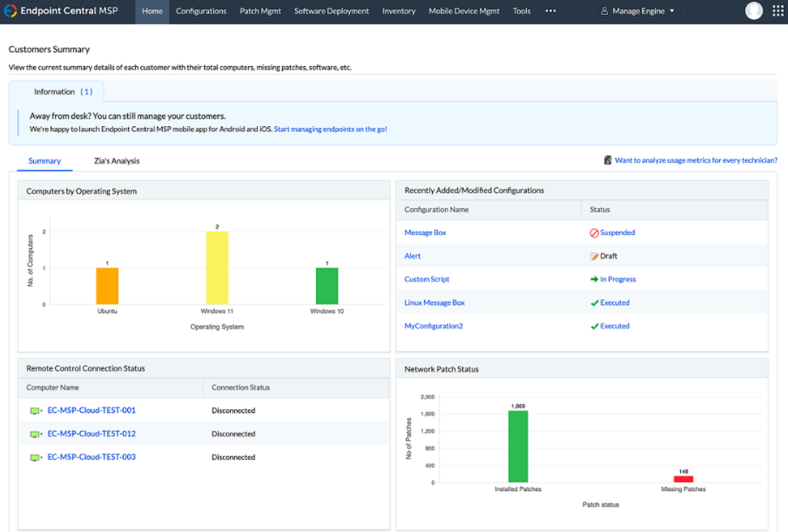The image size is (788, 532).
Task: Click the Draft status icon for Alert
Action: coord(594,256)
